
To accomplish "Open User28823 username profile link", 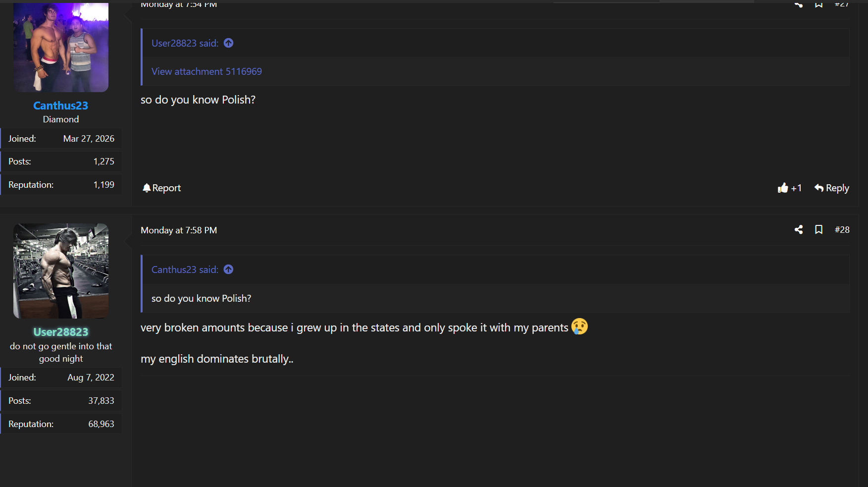I will pos(60,332).
